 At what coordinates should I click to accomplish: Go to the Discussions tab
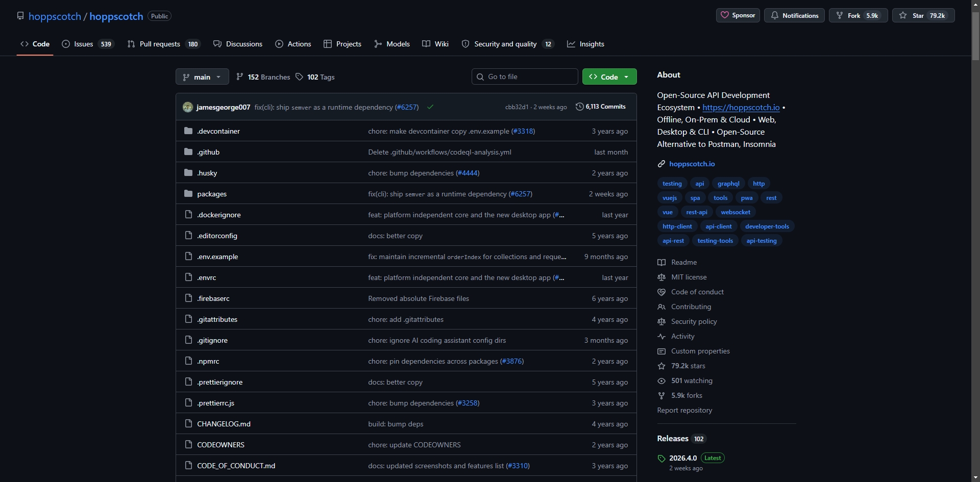[238, 44]
